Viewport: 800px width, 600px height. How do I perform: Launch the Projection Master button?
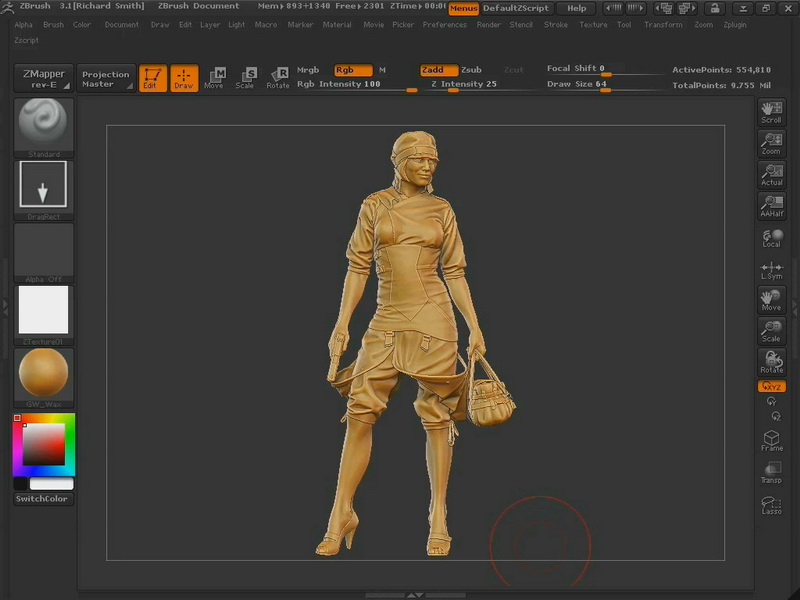coord(106,79)
